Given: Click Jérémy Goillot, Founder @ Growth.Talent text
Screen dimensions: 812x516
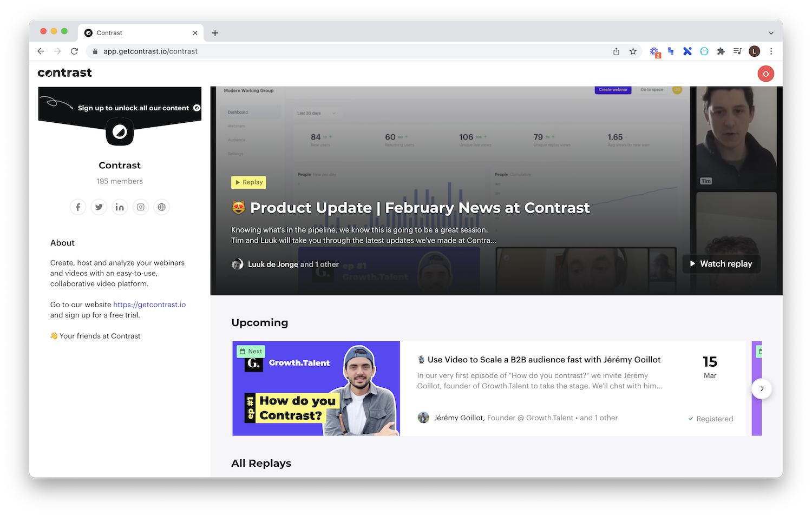Looking at the screenshot, I should point(503,418).
